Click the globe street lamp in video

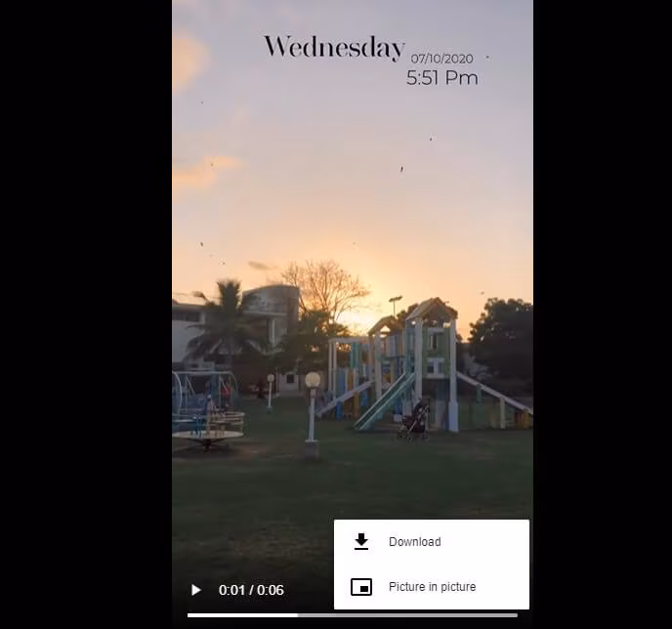pyautogui.click(x=312, y=407)
